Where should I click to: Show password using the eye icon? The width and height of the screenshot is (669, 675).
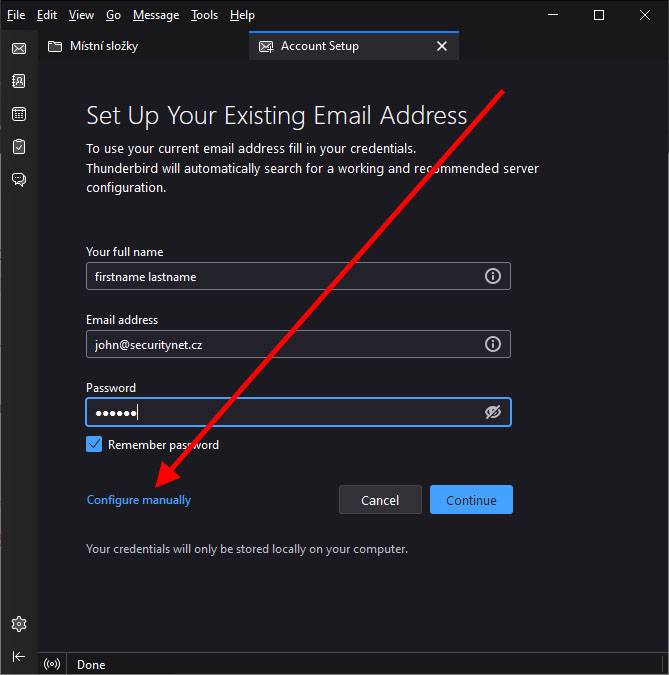click(492, 412)
